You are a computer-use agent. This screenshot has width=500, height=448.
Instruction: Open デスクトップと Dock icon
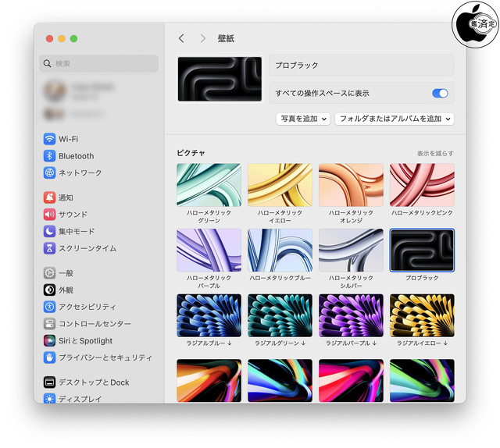[x=49, y=382]
